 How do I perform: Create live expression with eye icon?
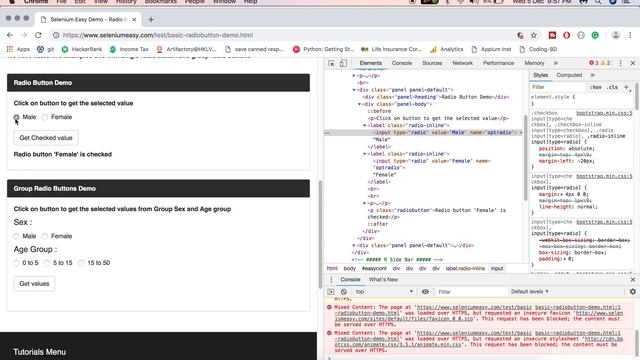pos(425,292)
